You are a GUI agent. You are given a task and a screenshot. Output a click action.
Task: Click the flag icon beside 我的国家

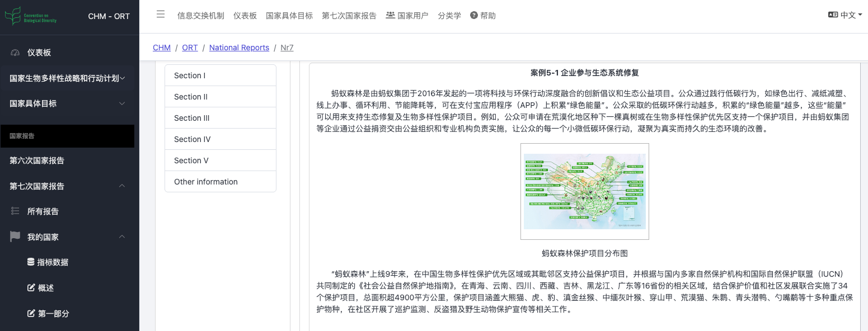coord(16,237)
